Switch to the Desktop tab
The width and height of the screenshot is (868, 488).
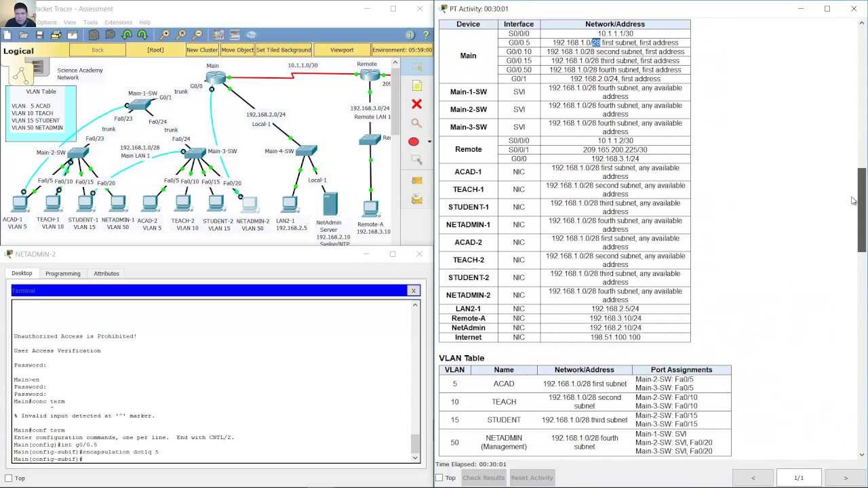point(22,273)
